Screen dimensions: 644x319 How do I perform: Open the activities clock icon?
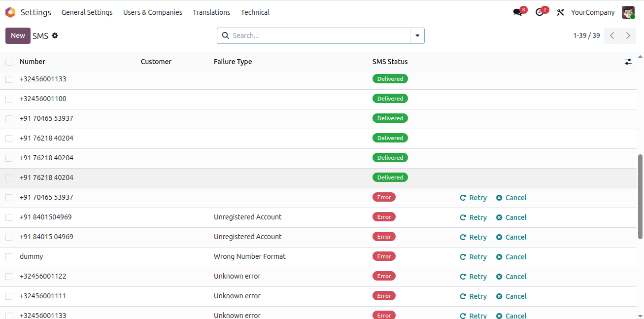pos(540,12)
